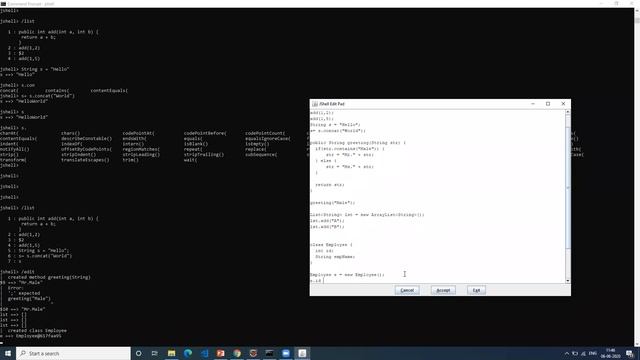
Task: Click Command Prompt scrollbar down arrow
Action: click(637, 343)
